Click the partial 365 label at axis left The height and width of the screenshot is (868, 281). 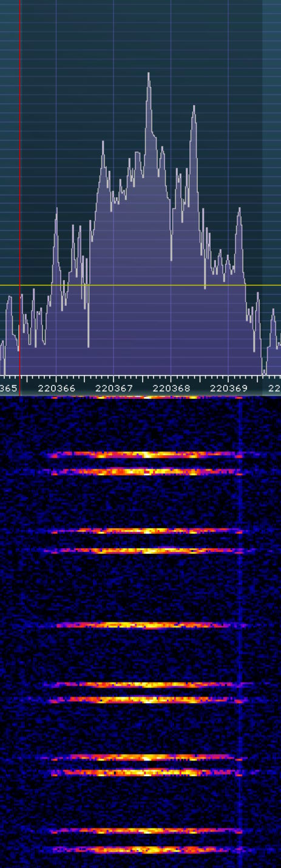coord(8,388)
